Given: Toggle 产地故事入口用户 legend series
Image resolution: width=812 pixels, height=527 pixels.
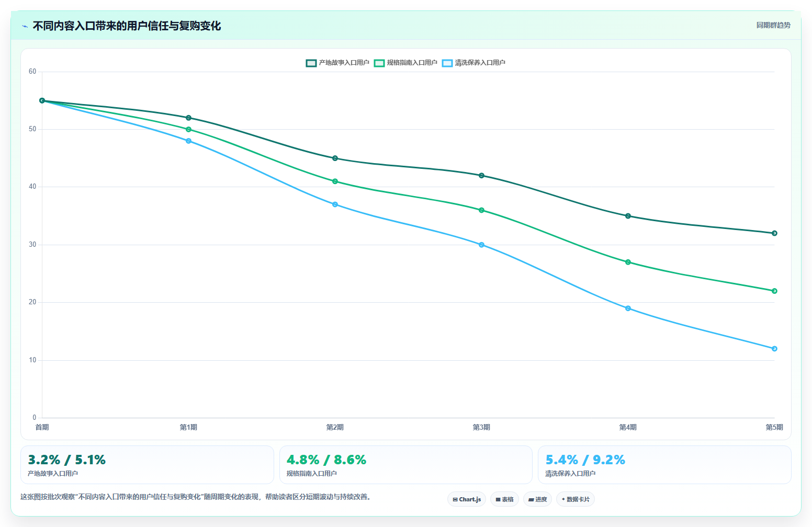Looking at the screenshot, I should point(337,63).
